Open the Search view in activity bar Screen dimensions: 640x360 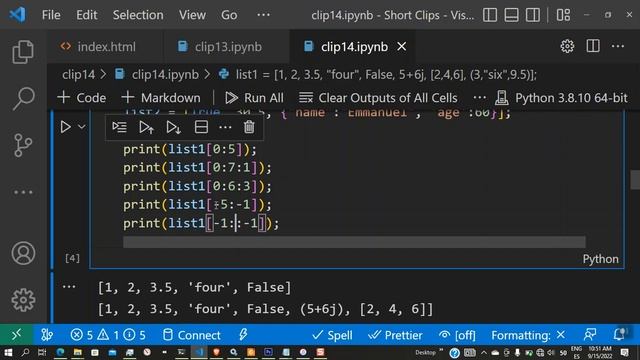[x=23, y=98]
